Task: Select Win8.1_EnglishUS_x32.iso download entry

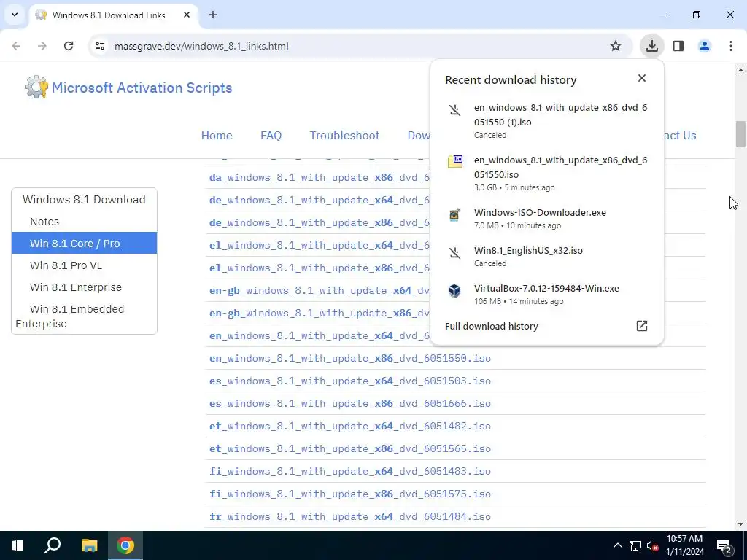Action: (x=546, y=256)
